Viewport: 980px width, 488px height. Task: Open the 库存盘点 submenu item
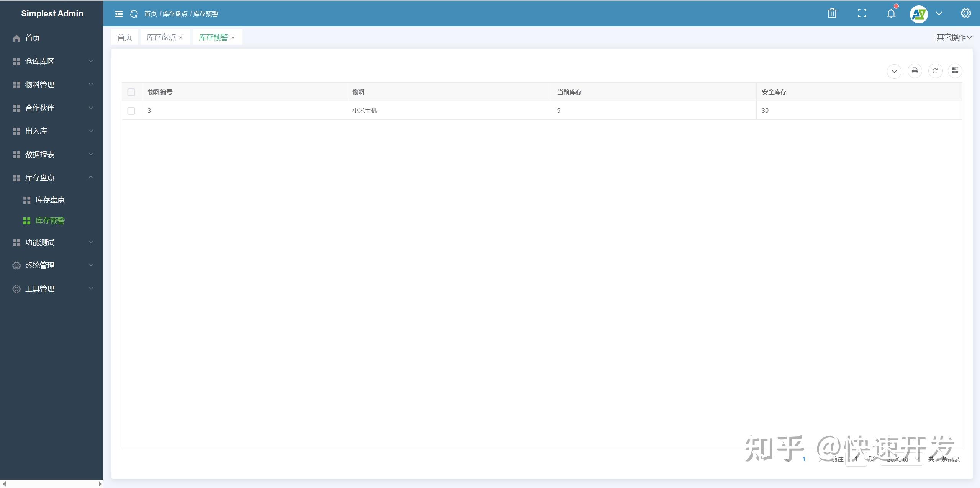pyautogui.click(x=52, y=200)
